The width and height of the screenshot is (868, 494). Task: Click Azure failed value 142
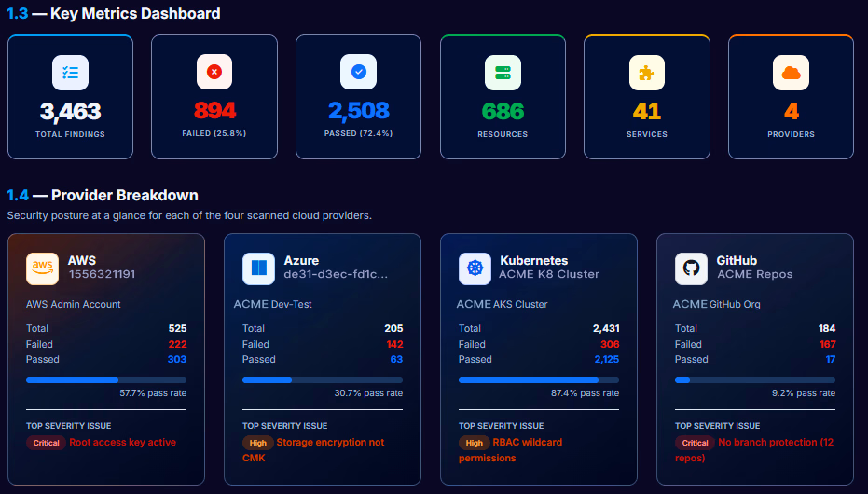coord(394,344)
